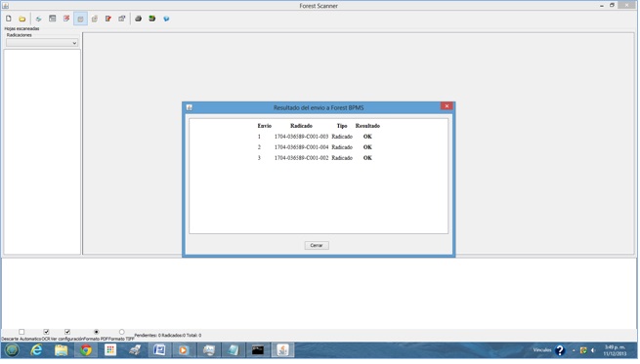Image resolution: width=640 pixels, height=364 pixels.
Task: Click the red pencil edit toolbar icon
Action: 108,19
